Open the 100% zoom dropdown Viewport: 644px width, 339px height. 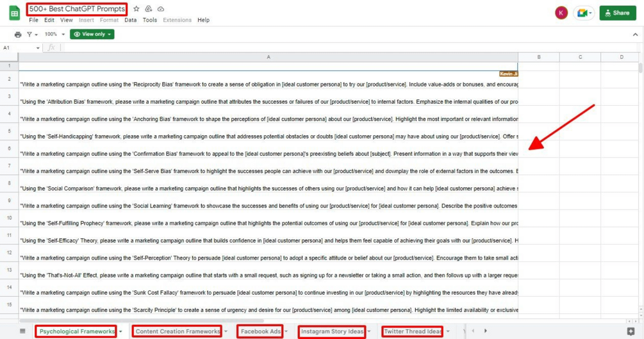coord(53,35)
